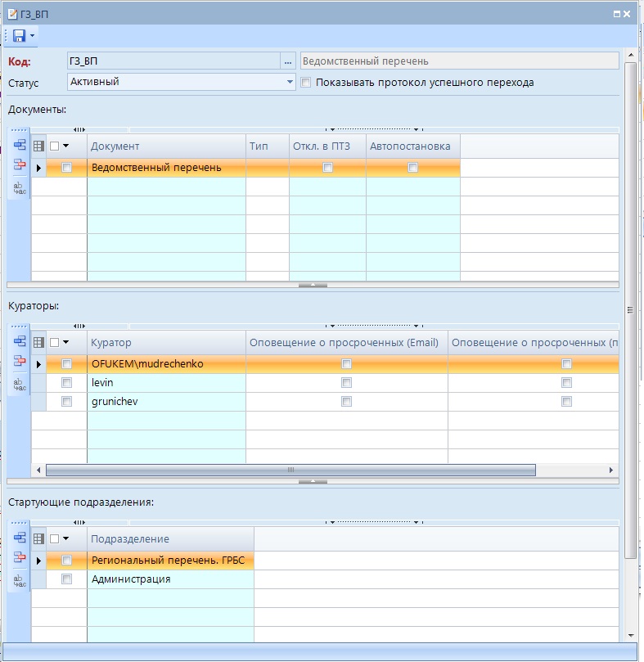Delete row icon in Кураторы grid
The width and height of the screenshot is (644, 662).
20,362
